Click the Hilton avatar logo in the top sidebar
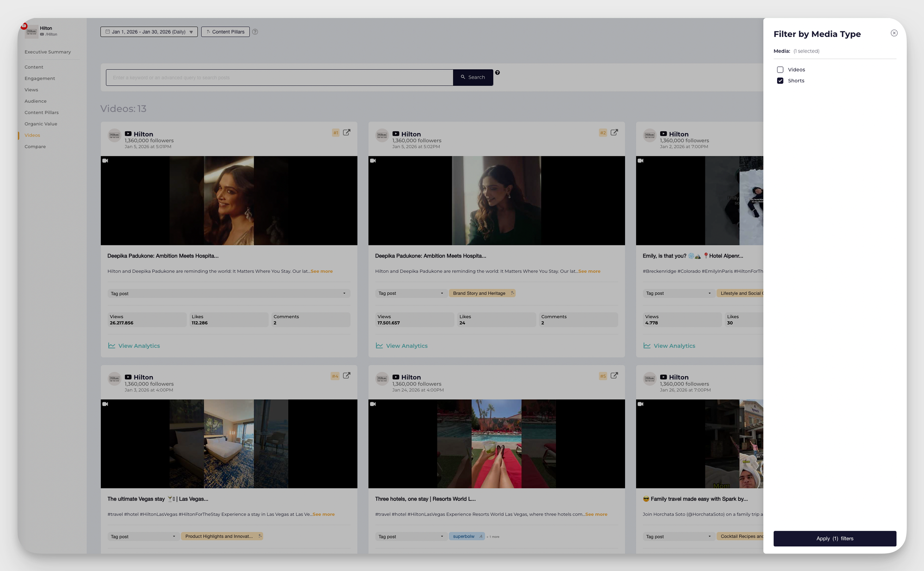924x571 pixels. 31,31
